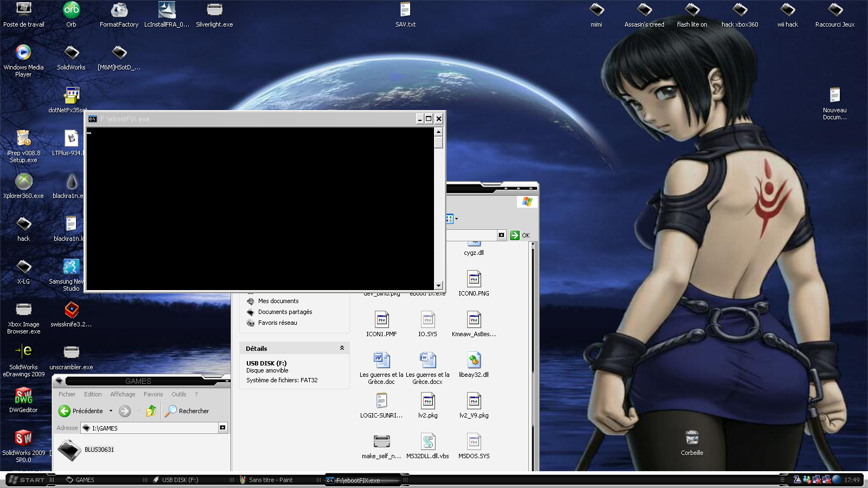The image size is (868, 488).
Task: Click Précédente back button
Action: pyautogui.click(x=81, y=411)
